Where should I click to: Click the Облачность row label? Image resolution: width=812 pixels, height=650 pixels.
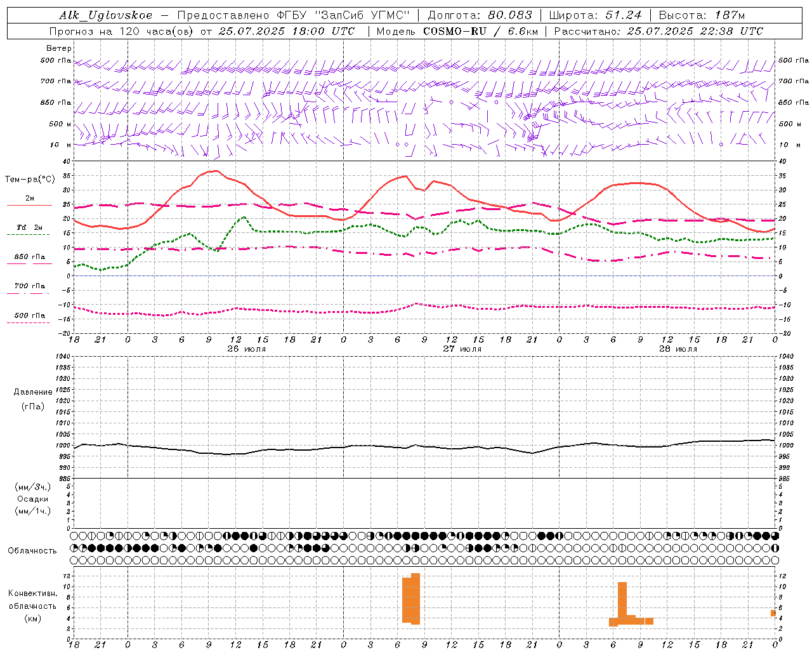[32, 551]
